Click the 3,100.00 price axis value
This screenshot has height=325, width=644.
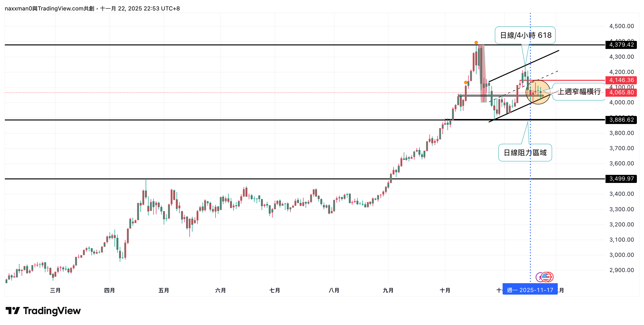click(x=622, y=240)
